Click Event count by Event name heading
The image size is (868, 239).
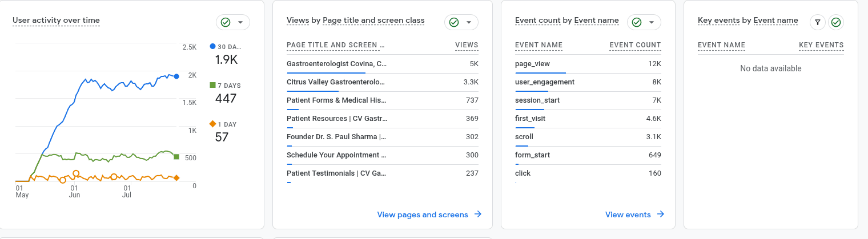tap(567, 21)
